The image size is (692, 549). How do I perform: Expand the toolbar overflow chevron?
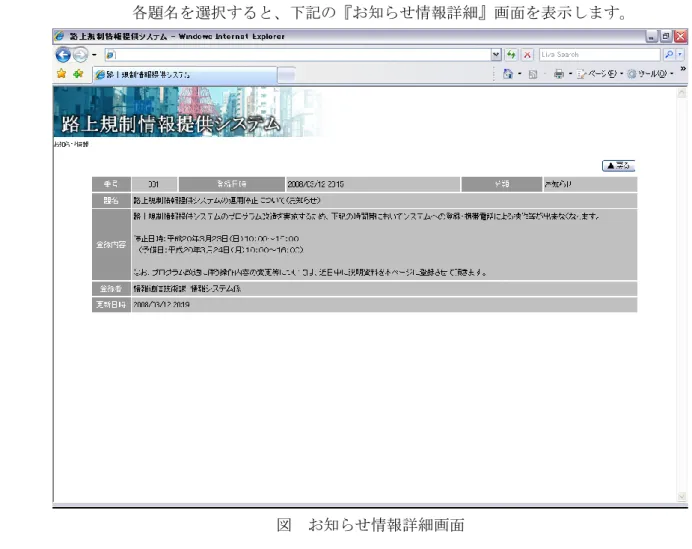(x=683, y=69)
